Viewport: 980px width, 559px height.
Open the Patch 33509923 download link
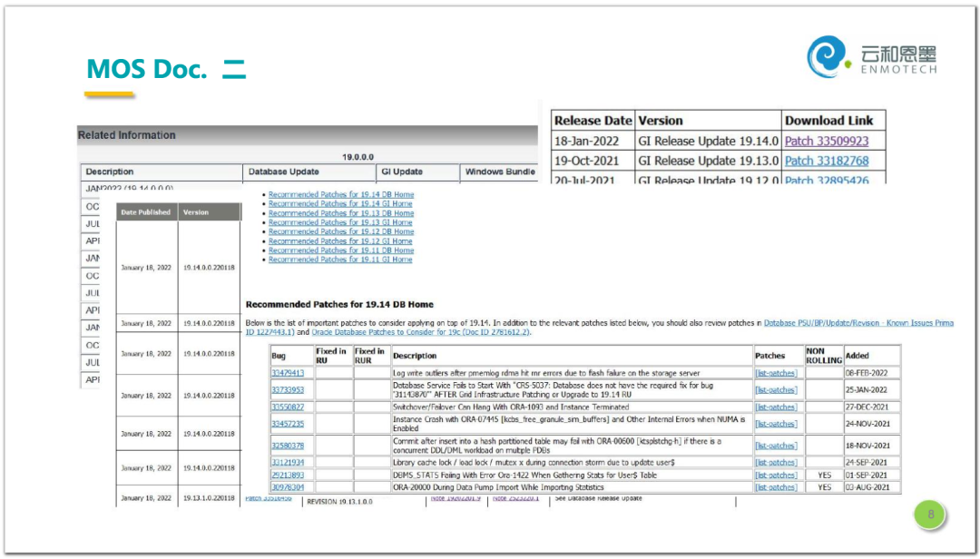coord(827,142)
